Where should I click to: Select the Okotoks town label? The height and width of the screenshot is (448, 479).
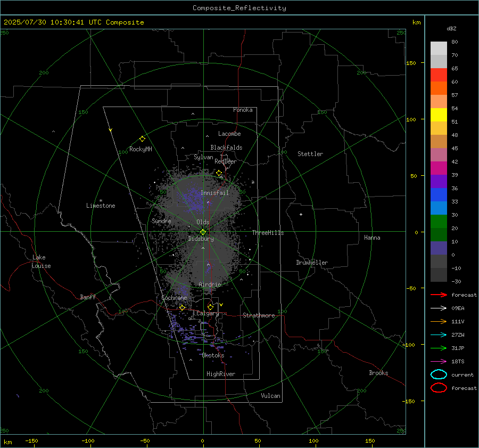coord(213,355)
